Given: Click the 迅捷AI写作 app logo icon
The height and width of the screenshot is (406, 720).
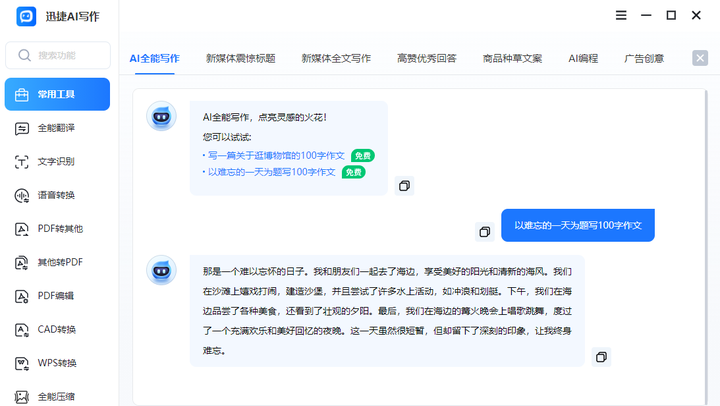Looking at the screenshot, I should click(26, 17).
